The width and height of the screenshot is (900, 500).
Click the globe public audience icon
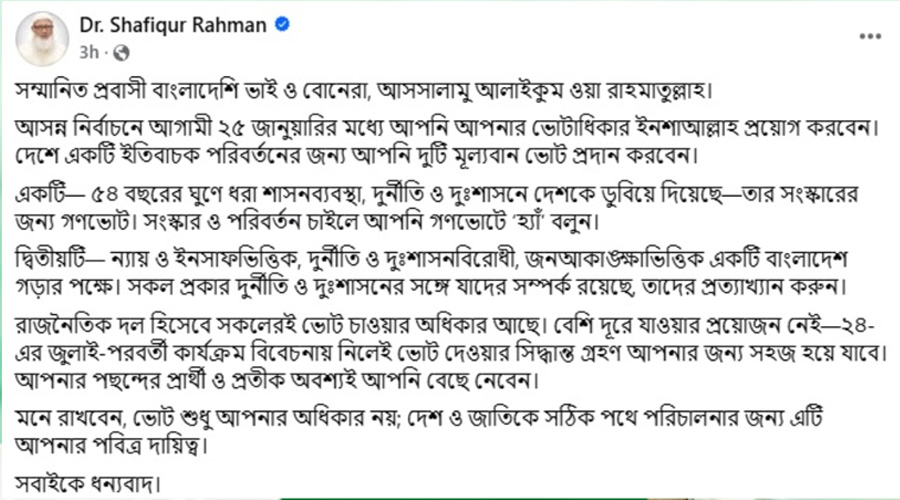point(121,50)
